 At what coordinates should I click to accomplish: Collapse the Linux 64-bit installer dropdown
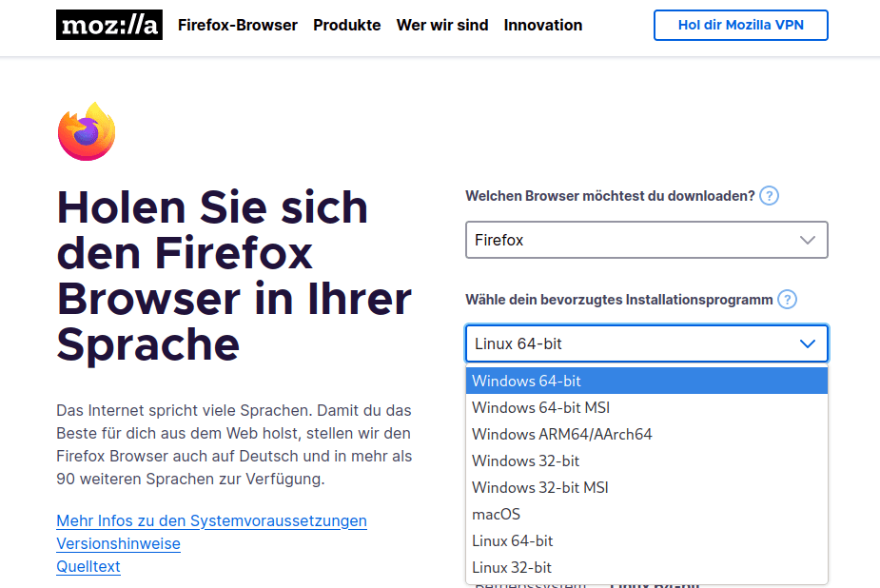647,343
